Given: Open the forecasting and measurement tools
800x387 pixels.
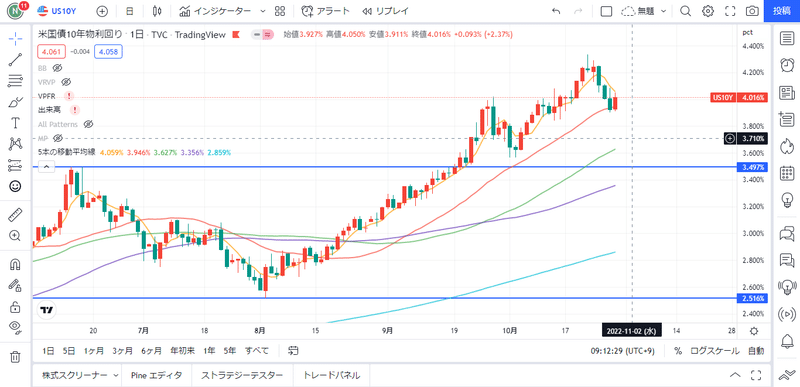Looking at the screenshot, I should 15,165.
